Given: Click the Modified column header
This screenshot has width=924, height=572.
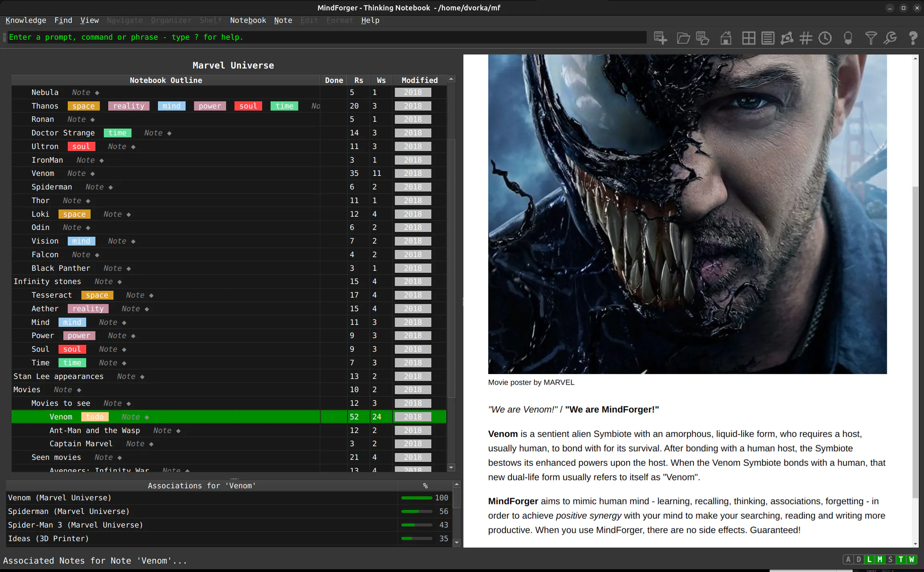Looking at the screenshot, I should [x=419, y=80].
